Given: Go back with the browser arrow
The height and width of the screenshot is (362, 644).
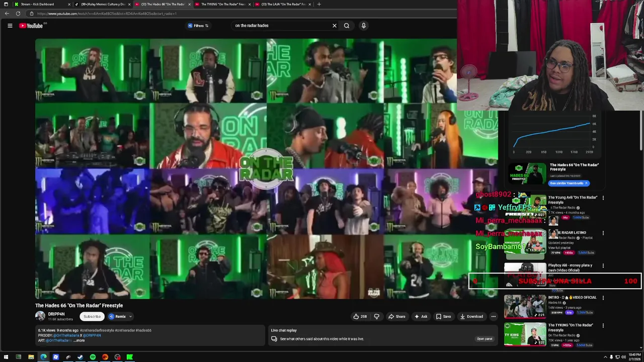Looking at the screenshot, I should 7,14.
